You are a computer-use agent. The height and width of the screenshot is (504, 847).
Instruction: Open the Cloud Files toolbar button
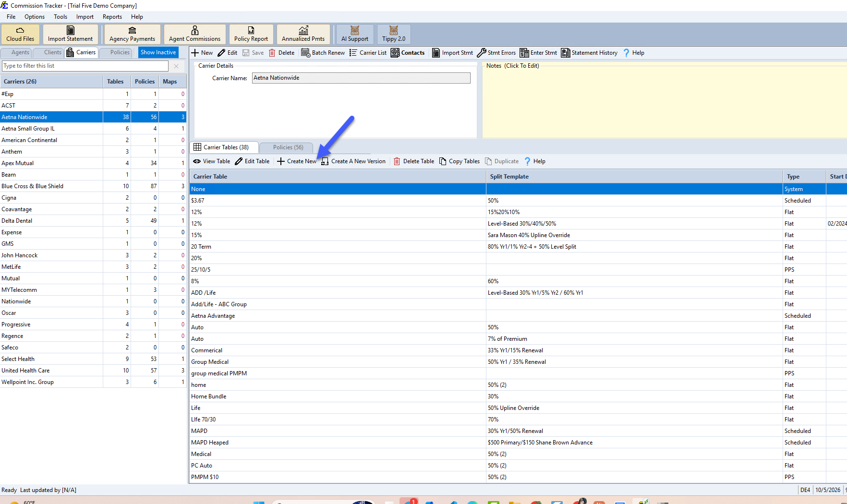(20, 34)
